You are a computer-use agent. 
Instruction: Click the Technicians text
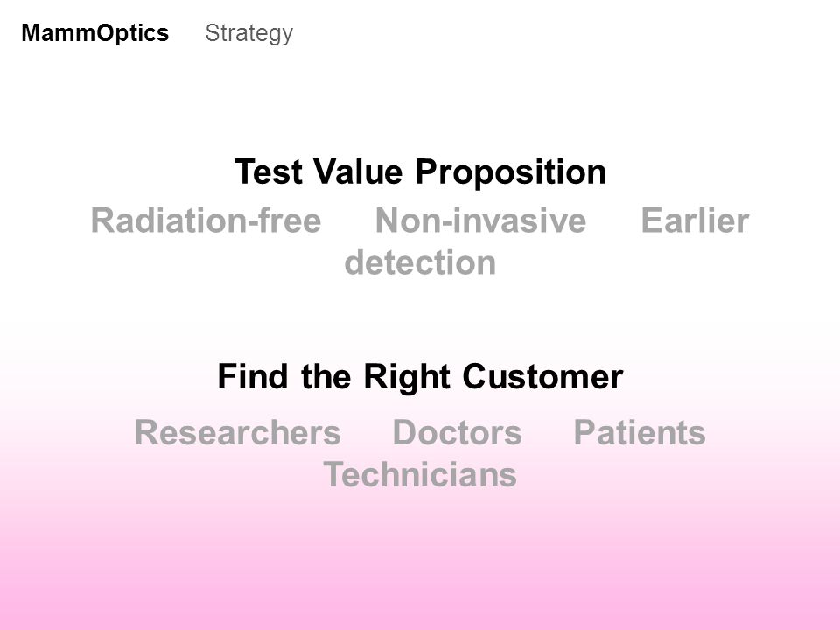tap(420, 474)
